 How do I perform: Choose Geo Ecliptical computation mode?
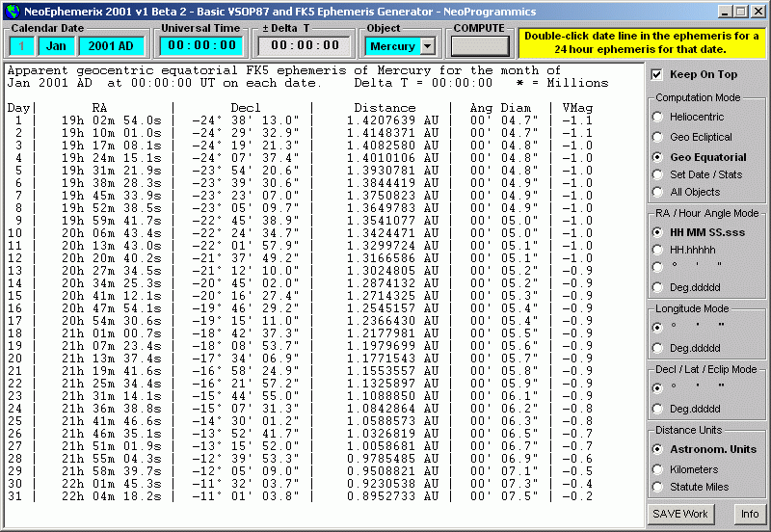coord(657,137)
